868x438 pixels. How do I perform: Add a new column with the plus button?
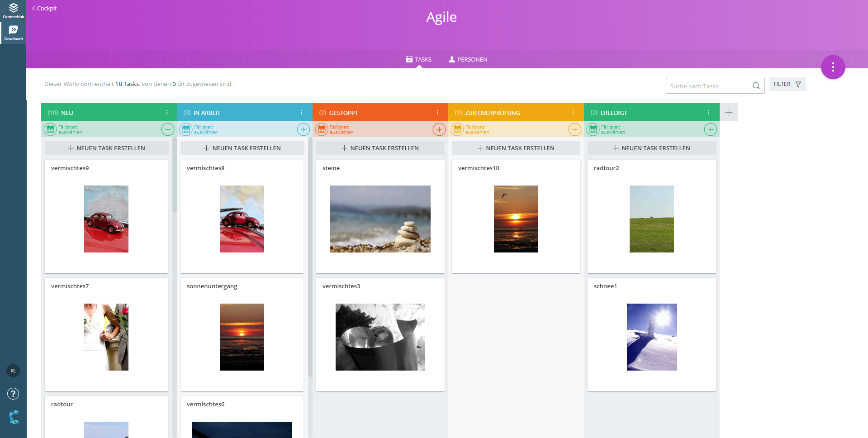coord(729,112)
